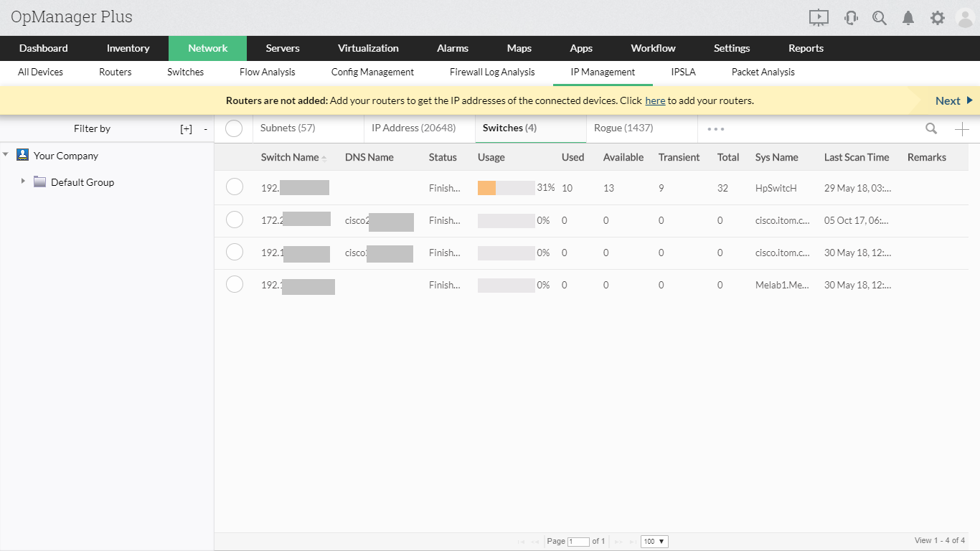
Task: Click the 'View 1 - 4 of 4' status text
Action: (940, 540)
